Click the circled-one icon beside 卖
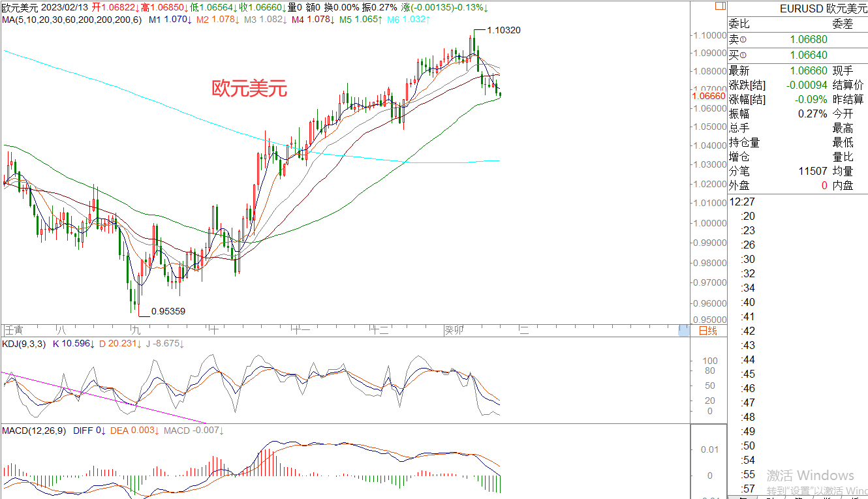868x499 pixels. pos(743,40)
